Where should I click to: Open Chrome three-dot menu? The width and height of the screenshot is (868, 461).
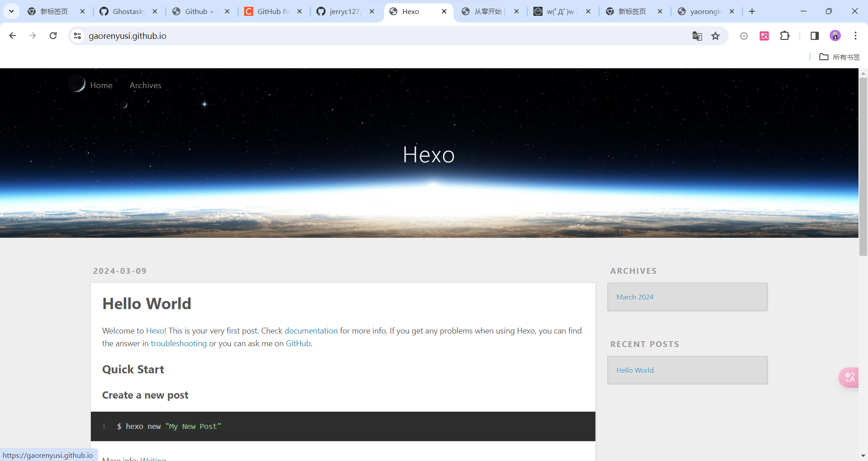tap(855, 36)
